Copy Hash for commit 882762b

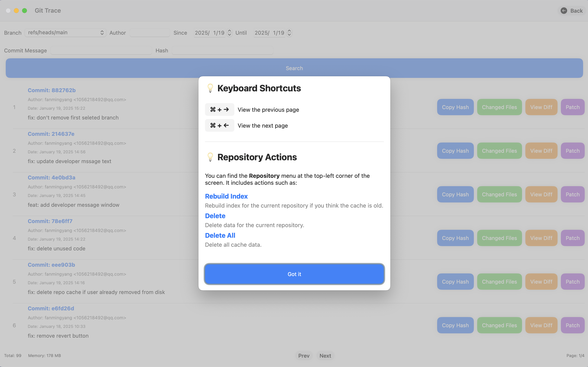coord(455,107)
